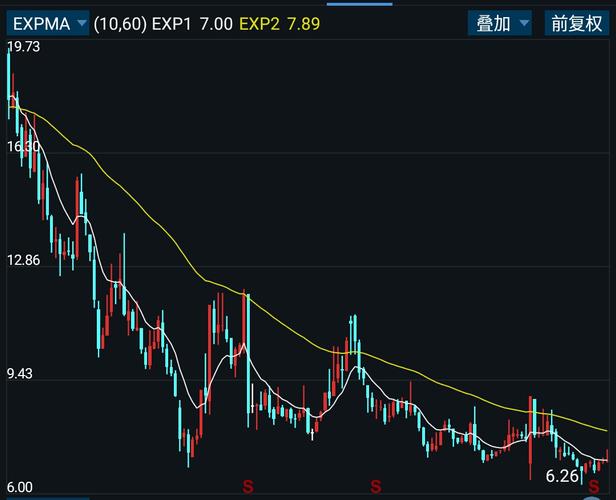Click the arrow beside EXPMA
The height and width of the screenshot is (500, 616).
click(82, 23)
